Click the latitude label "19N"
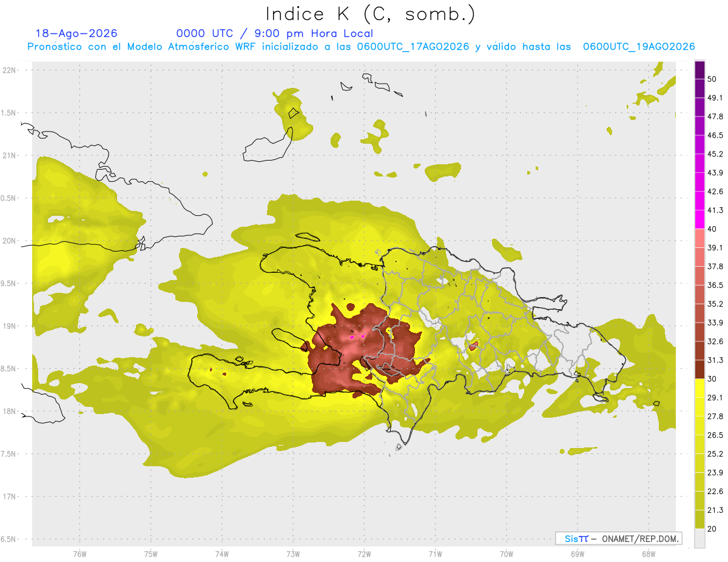728x562 pixels. [9, 326]
